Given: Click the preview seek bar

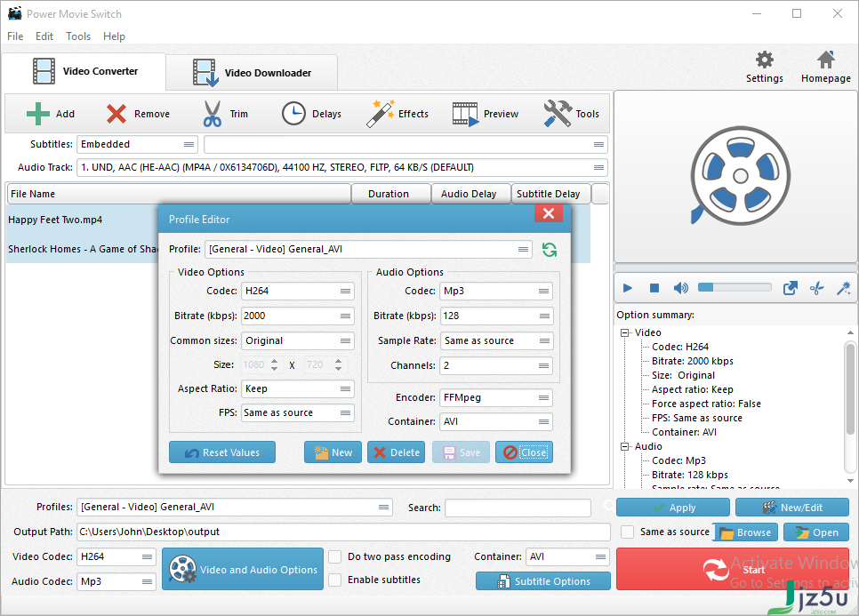Looking at the screenshot, I should tap(735, 268).
